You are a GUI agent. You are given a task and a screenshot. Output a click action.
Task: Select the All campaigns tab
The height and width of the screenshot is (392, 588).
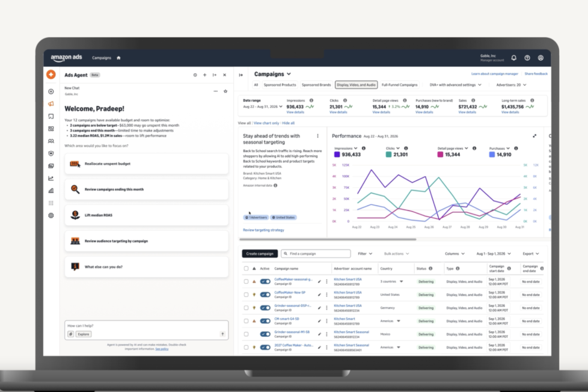[256, 85]
